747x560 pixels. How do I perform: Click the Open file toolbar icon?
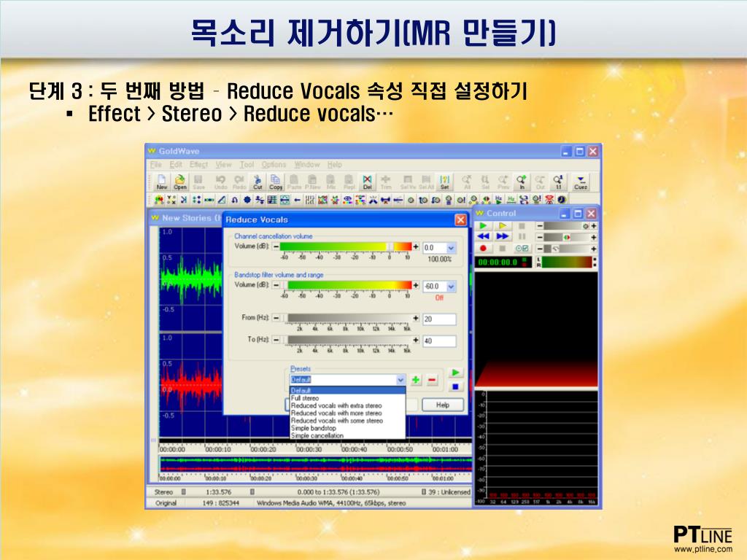pyautogui.click(x=180, y=182)
